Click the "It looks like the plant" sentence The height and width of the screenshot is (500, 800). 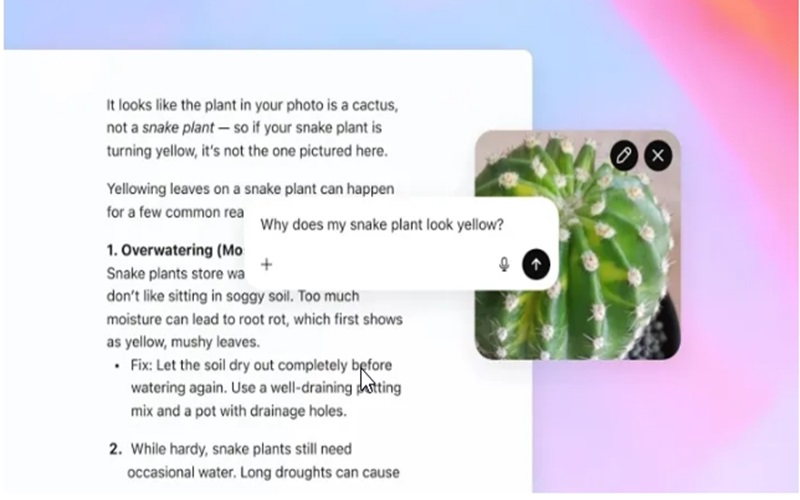252,105
